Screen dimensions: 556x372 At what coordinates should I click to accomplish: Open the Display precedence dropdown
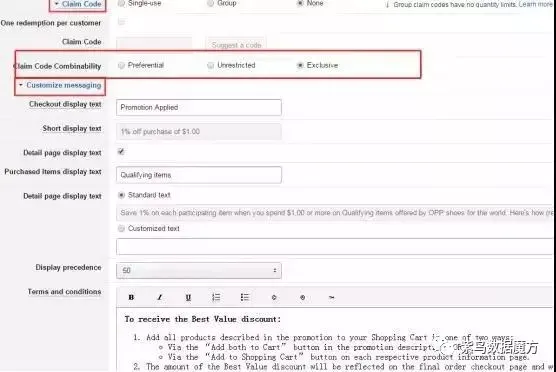[199, 271]
